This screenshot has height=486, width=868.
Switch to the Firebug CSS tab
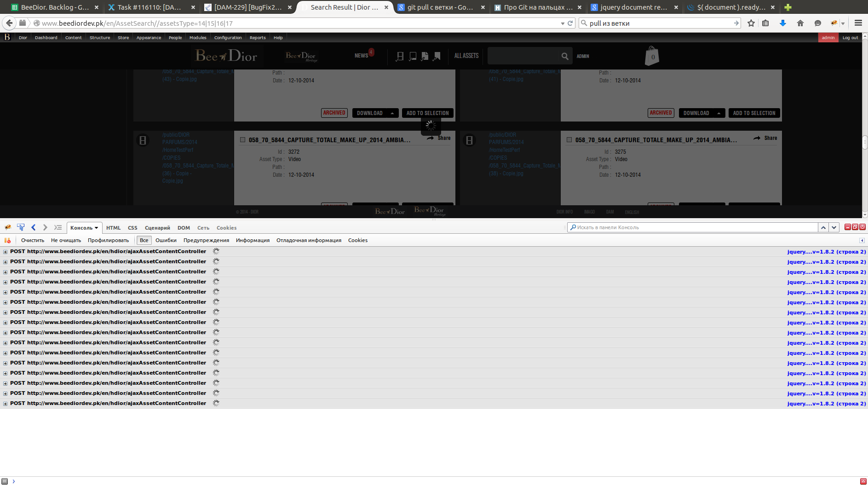click(x=132, y=228)
